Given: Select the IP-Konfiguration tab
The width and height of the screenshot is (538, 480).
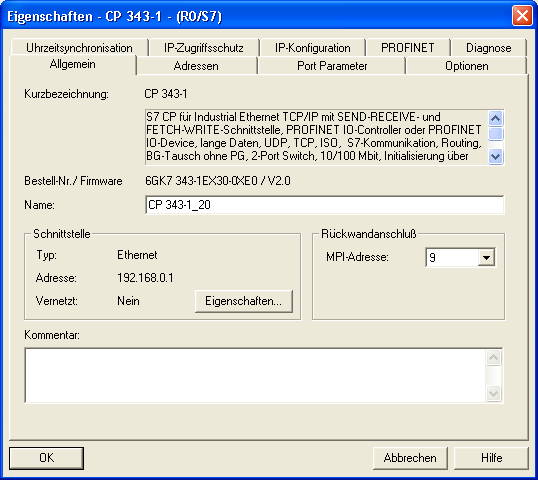Looking at the screenshot, I should [313, 48].
